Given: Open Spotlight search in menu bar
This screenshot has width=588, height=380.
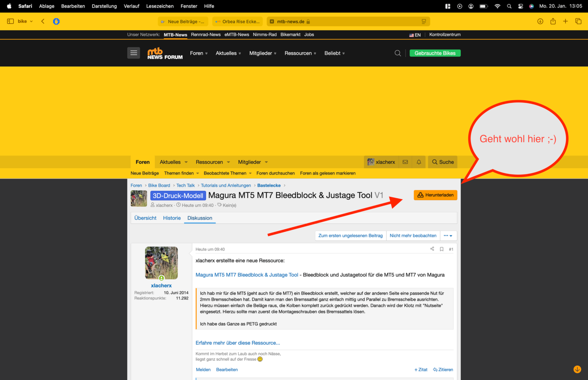Looking at the screenshot, I should point(509,6).
